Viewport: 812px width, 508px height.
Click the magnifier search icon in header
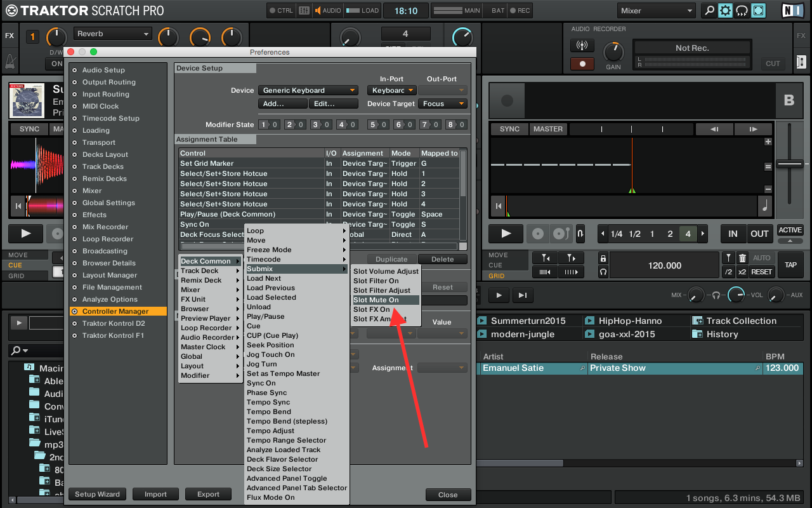pos(709,11)
